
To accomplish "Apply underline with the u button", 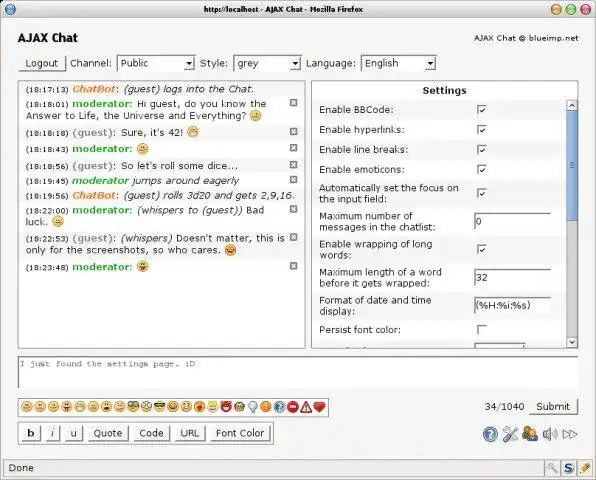I will (74, 433).
